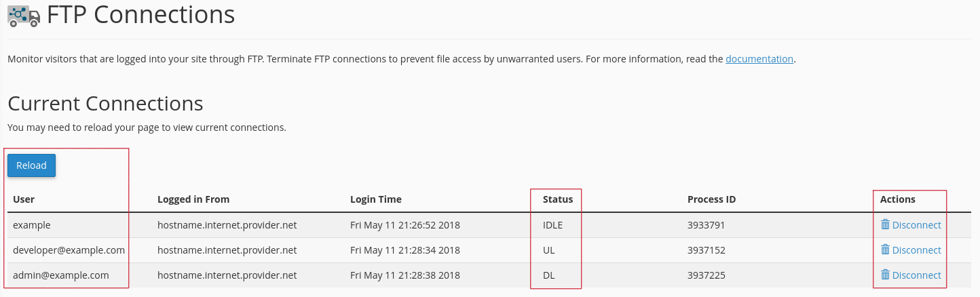The height and width of the screenshot is (297, 980).
Task: Disconnect the example user connection
Action: pos(916,225)
